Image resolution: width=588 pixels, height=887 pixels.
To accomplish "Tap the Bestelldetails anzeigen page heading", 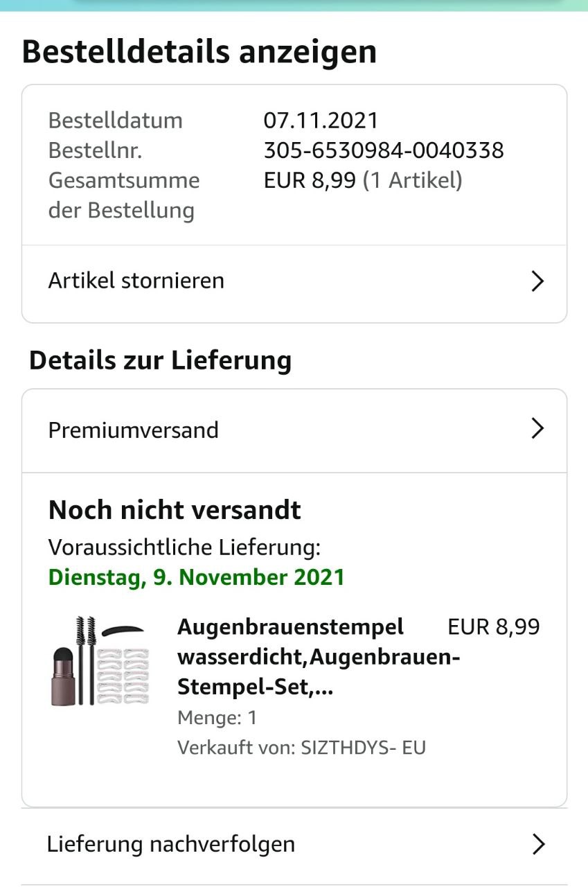I will (x=199, y=53).
